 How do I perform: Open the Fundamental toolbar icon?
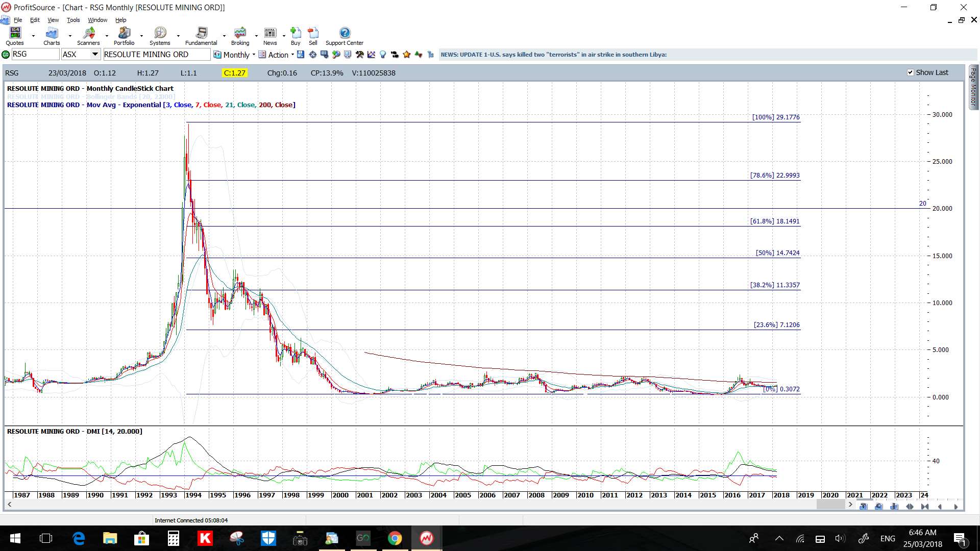click(x=201, y=36)
